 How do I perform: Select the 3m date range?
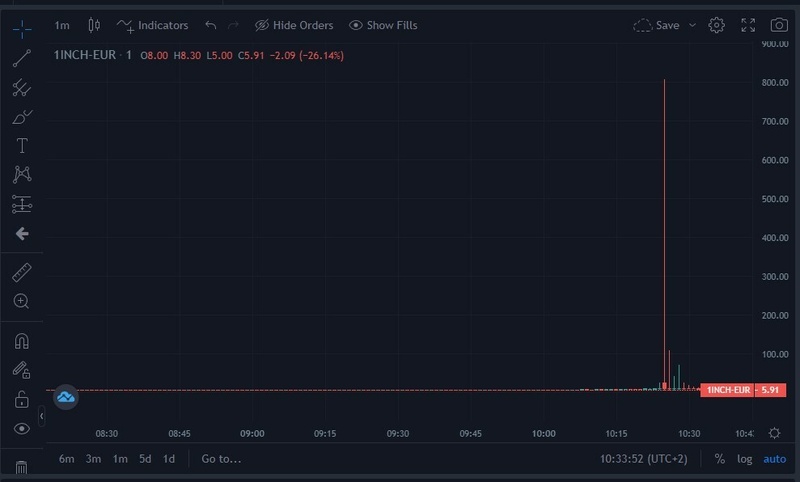point(93,459)
